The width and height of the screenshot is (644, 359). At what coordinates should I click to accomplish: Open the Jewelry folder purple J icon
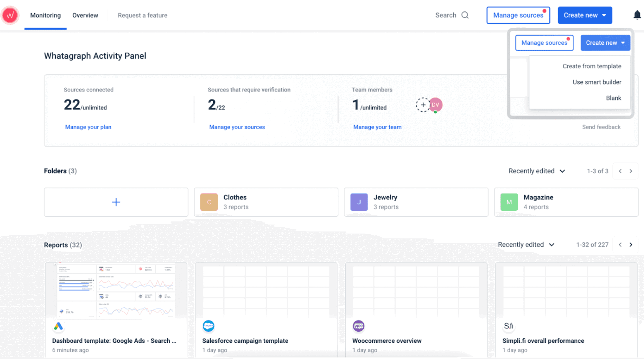tap(359, 202)
